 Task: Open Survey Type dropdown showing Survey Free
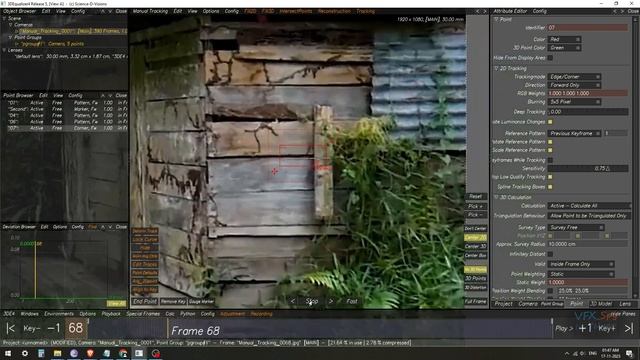coord(576,227)
